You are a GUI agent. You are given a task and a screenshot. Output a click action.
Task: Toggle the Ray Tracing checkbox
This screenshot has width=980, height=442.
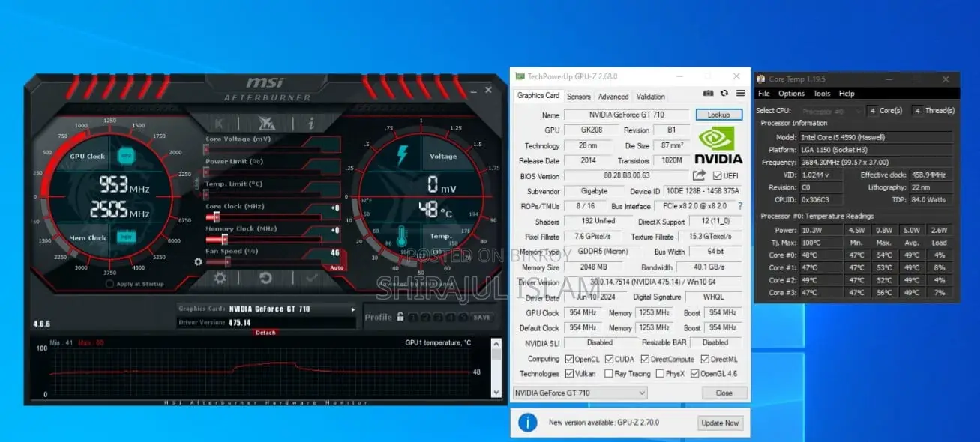click(609, 373)
